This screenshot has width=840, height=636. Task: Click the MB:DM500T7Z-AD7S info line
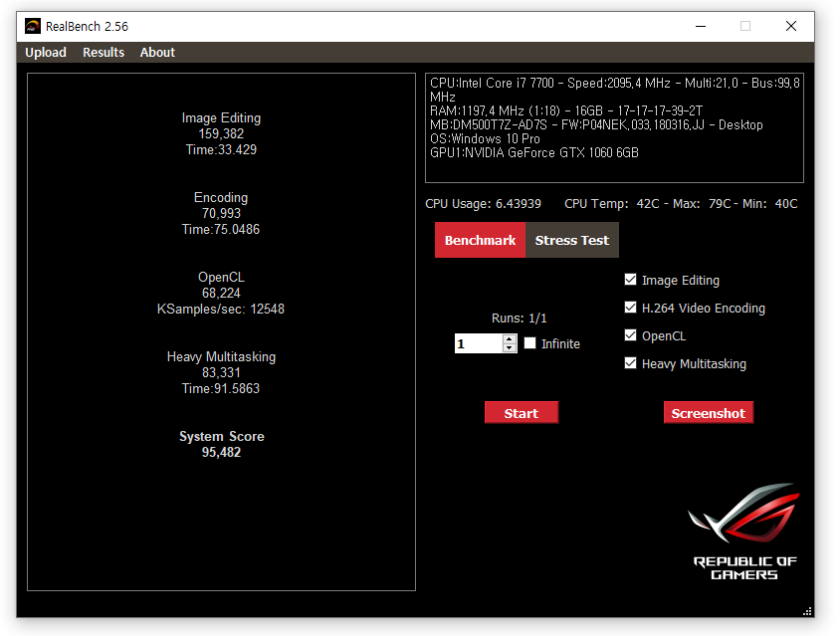[x=596, y=125]
